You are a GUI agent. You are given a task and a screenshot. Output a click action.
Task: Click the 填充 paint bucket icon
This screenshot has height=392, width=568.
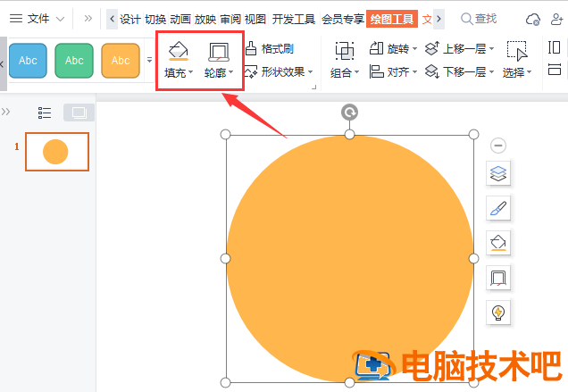tap(179, 51)
